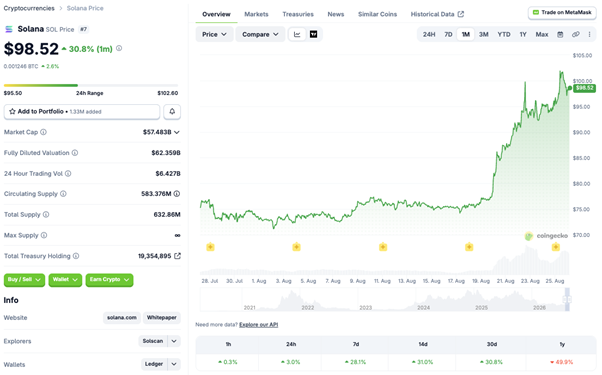Copy chart link via chain icon
Image resolution: width=602 pixels, height=375 pixels.
(x=575, y=35)
